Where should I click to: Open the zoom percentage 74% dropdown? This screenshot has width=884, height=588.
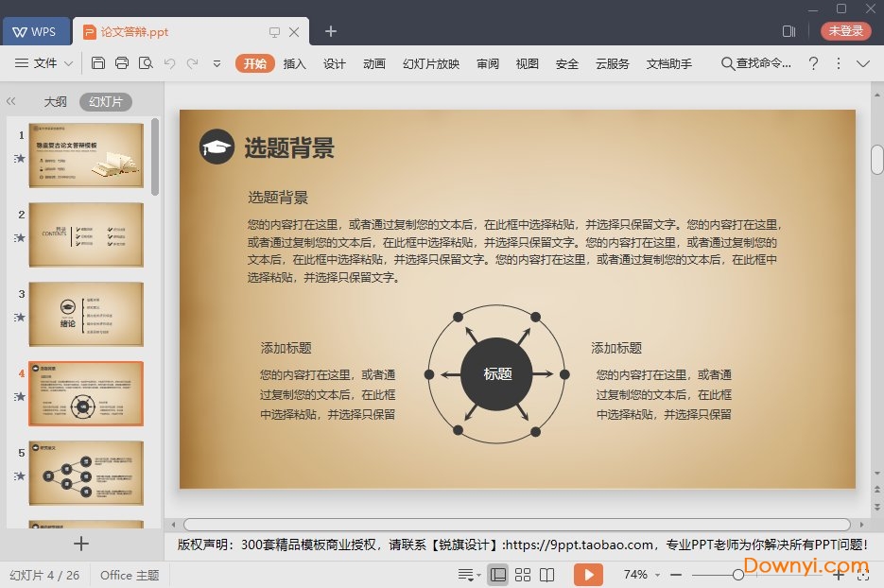643,575
